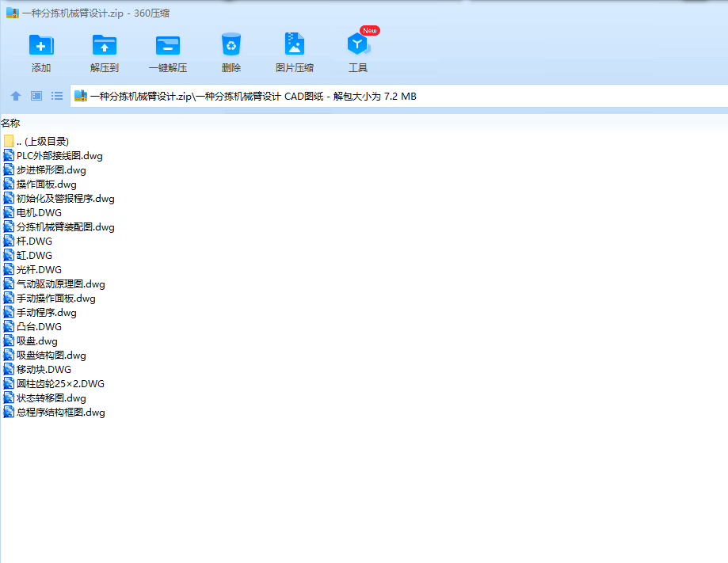Click the DWG file icon beside 吸盘.dwg

(9, 340)
